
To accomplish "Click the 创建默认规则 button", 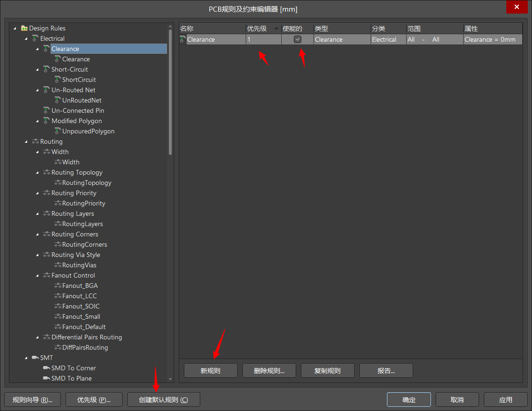I will coord(163,400).
